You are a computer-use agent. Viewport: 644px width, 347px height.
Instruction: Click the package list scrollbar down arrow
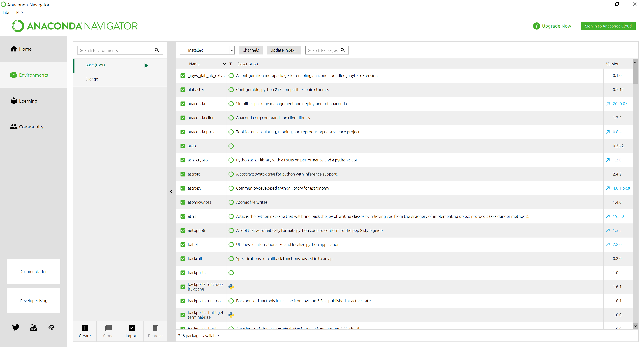pos(635,326)
